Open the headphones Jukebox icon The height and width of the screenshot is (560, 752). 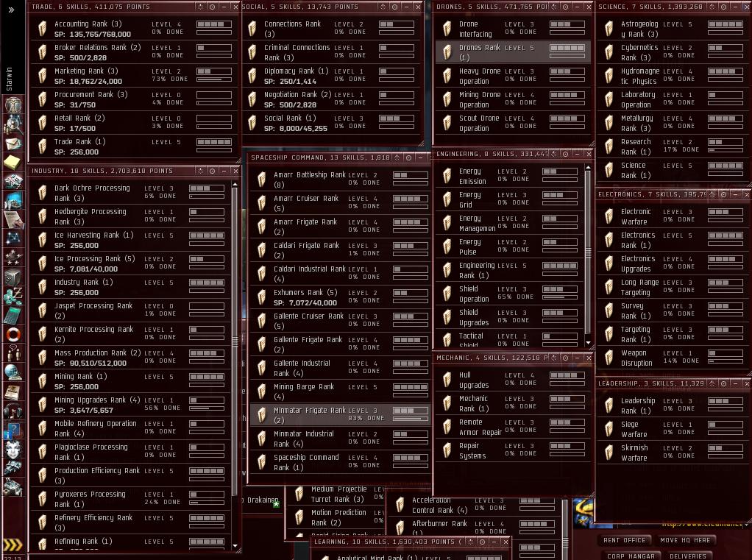13,411
